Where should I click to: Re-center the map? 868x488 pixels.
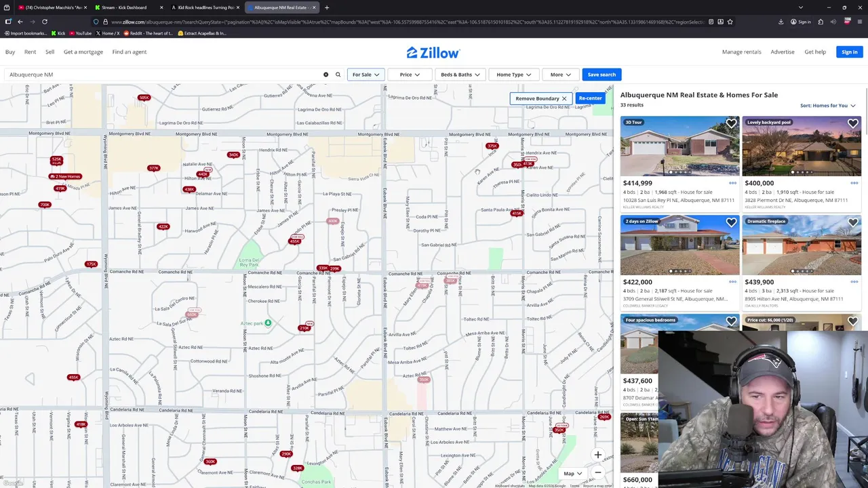point(590,98)
